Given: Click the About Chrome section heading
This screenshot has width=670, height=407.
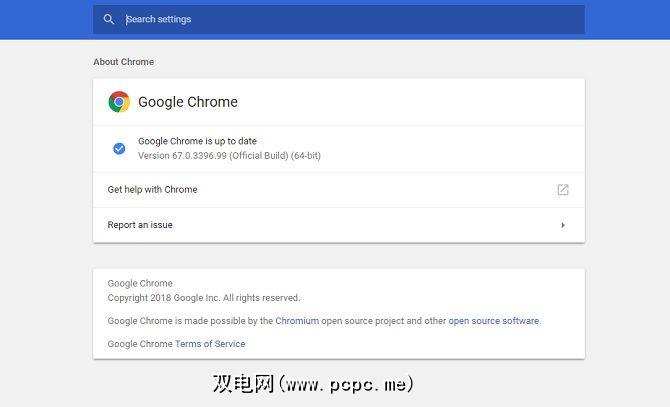Looking at the screenshot, I should click(124, 62).
